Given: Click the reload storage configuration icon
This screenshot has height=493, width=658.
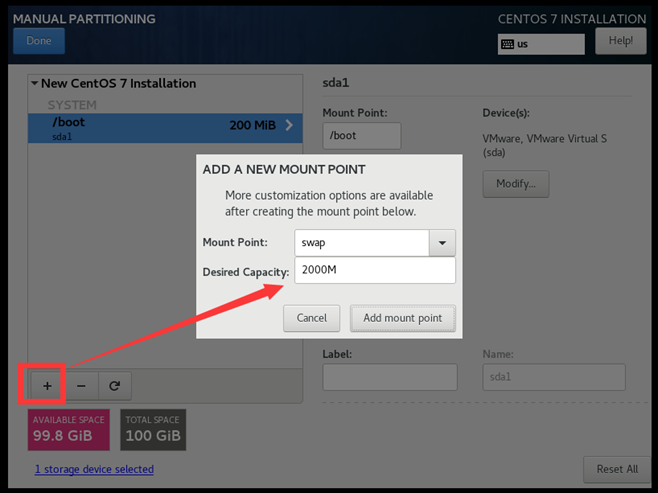Looking at the screenshot, I should [115, 386].
